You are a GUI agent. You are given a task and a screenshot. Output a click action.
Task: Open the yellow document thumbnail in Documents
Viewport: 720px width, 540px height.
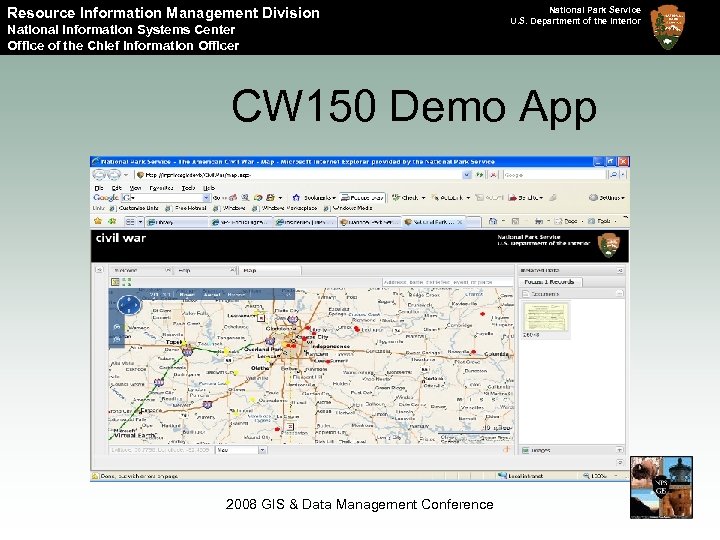pos(546,317)
